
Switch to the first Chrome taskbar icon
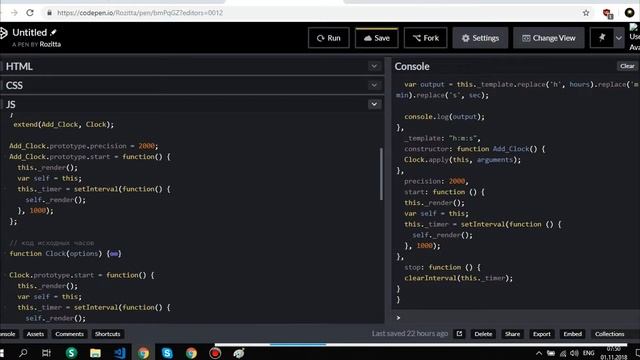click(x=143, y=353)
